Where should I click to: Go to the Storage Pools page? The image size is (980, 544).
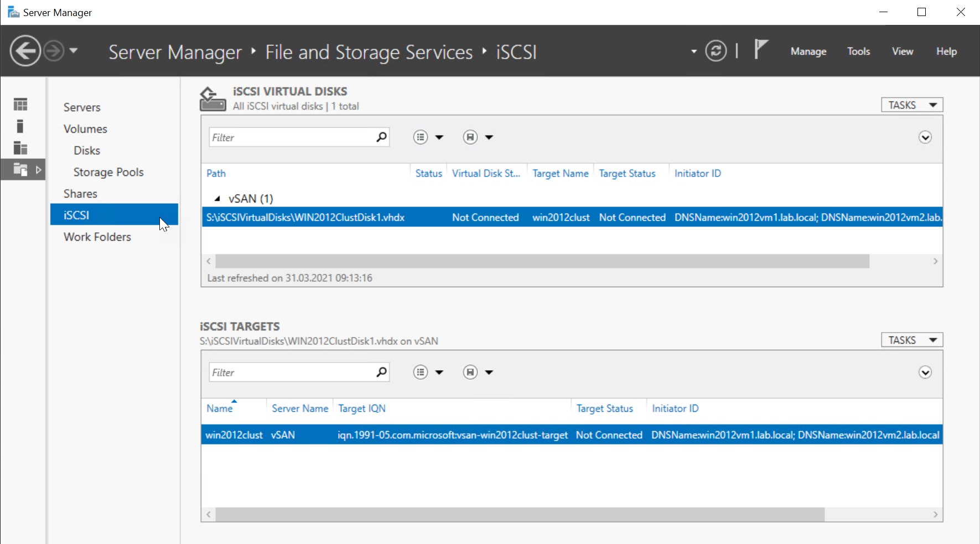pyautogui.click(x=108, y=172)
